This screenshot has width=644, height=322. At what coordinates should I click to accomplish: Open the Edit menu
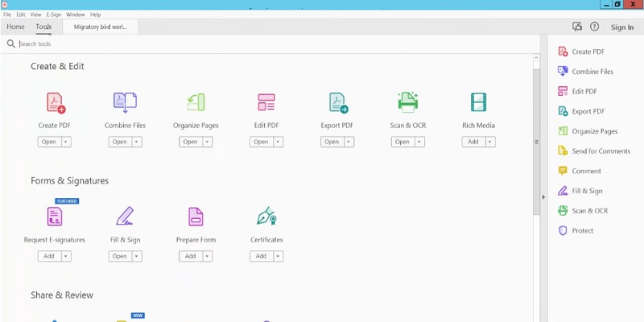21,14
